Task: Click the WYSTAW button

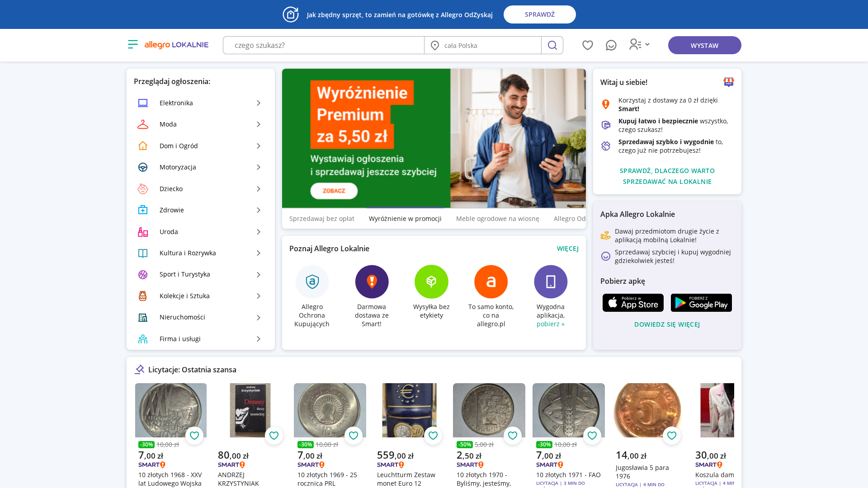Action: click(704, 45)
